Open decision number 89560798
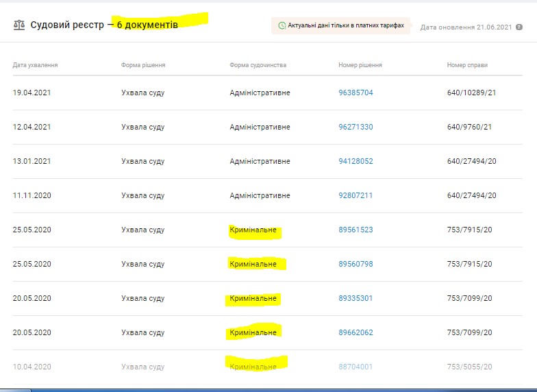This screenshot has height=392, width=537. click(355, 264)
